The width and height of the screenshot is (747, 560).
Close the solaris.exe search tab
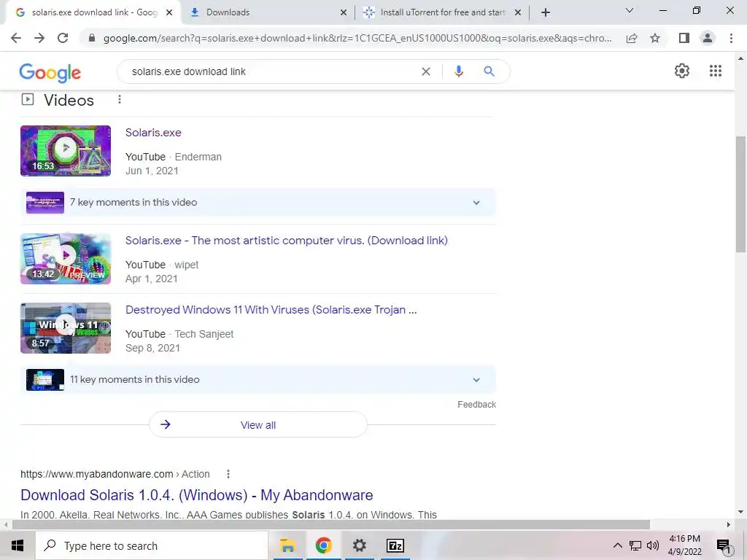click(x=169, y=12)
